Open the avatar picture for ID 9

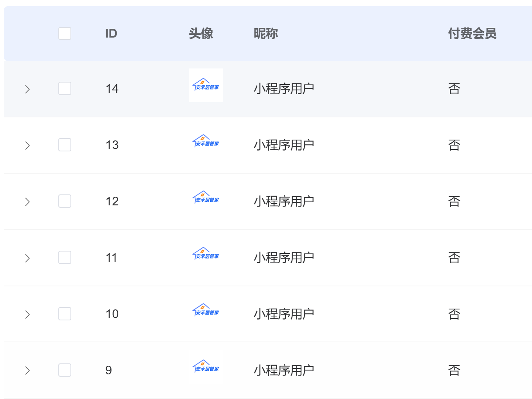(206, 367)
